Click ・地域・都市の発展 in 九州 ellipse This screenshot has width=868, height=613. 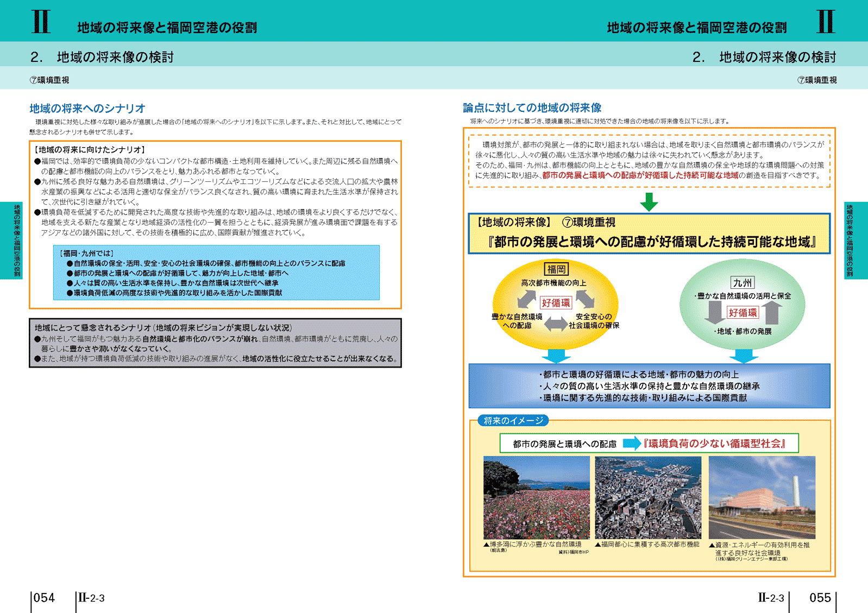click(743, 331)
